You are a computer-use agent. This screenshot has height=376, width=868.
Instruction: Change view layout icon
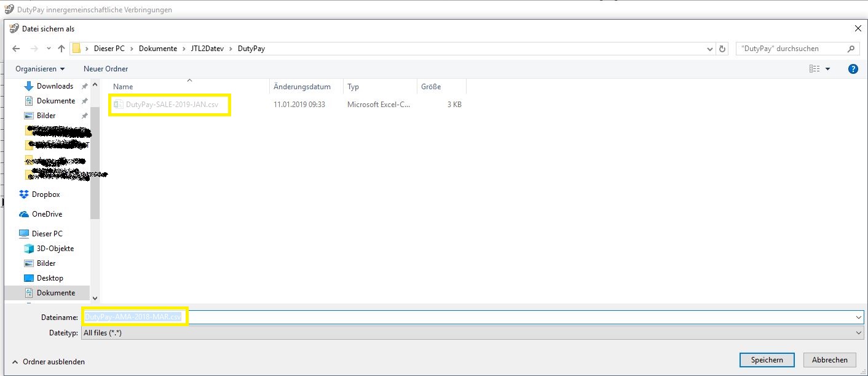(x=815, y=69)
